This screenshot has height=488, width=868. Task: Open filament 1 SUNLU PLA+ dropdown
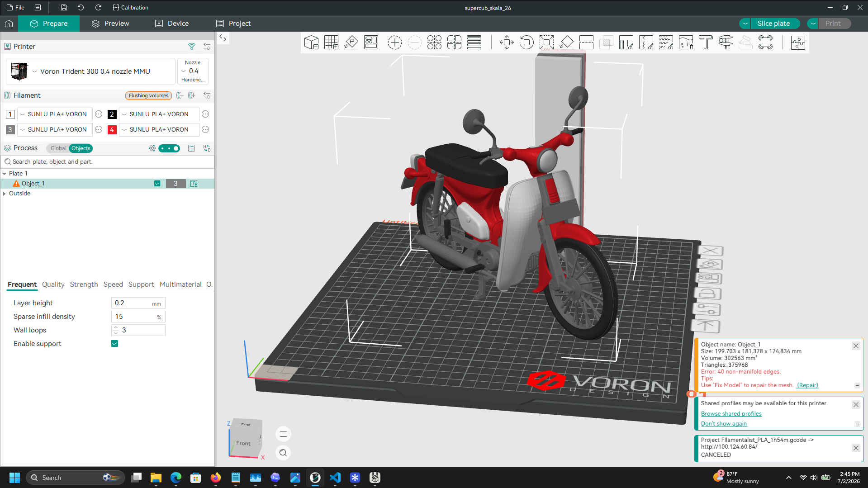point(55,114)
